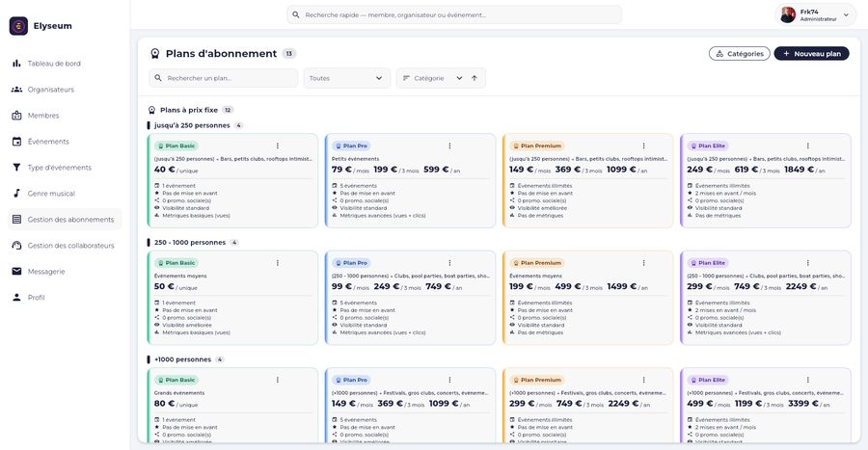The height and width of the screenshot is (450, 868).
Task: Open the Toutes filter dropdown
Action: tap(346, 78)
